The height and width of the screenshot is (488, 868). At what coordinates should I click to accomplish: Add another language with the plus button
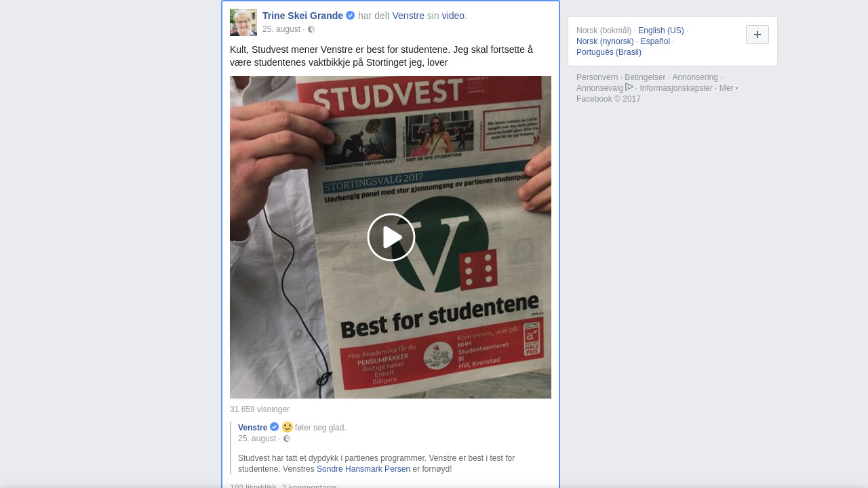pos(757,35)
